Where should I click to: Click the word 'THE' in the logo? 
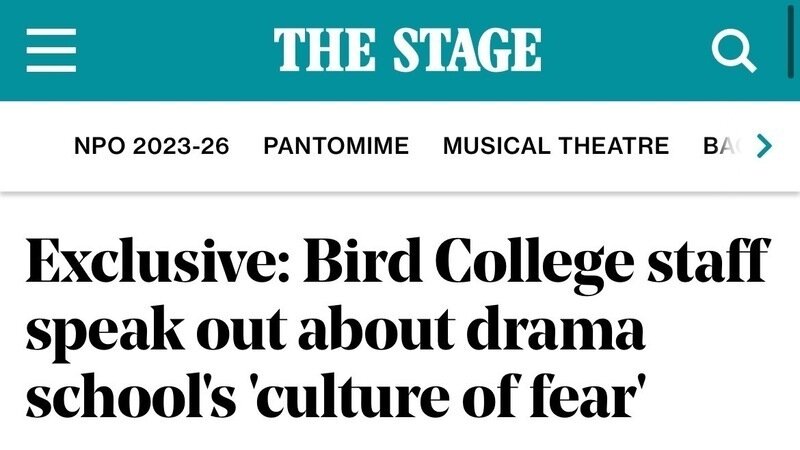click(318, 50)
